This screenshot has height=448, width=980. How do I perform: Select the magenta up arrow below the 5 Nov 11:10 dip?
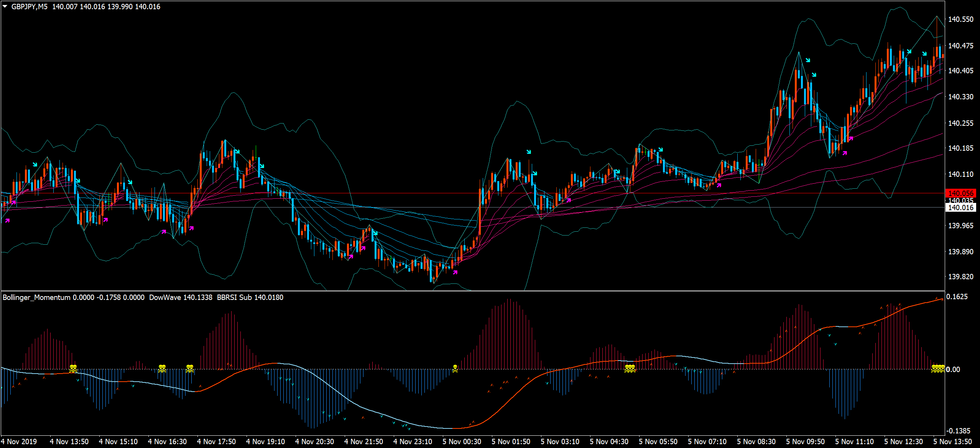845,153
